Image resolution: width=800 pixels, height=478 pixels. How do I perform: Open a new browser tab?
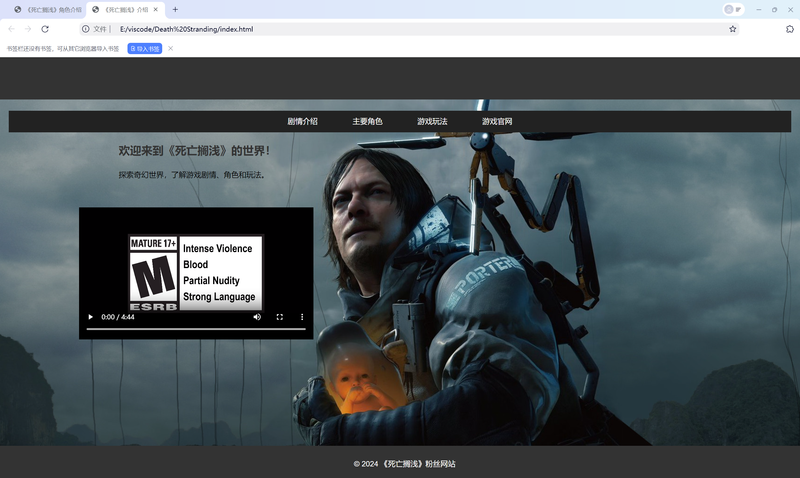point(175,9)
